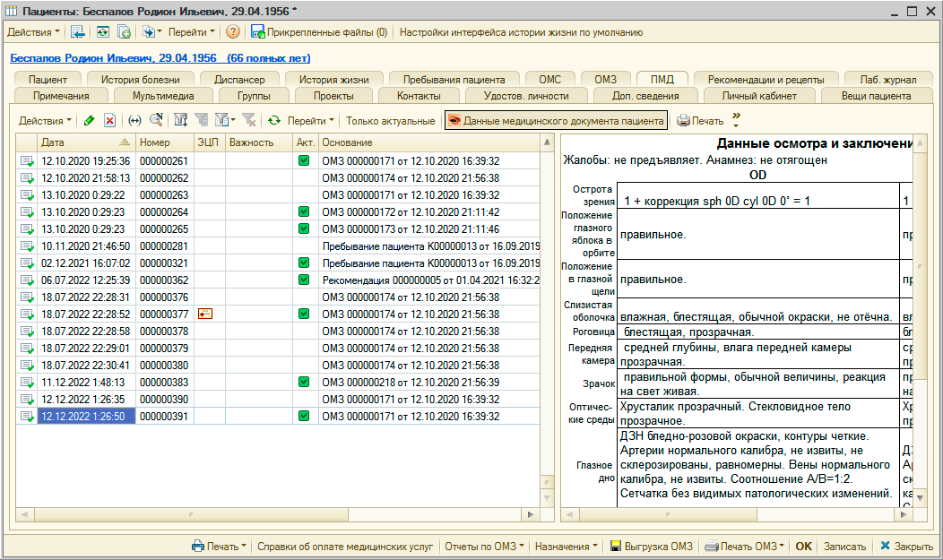Screen dimensions: 943x560
Task: Click the Прикрепленные файлы attachment icon
Action: [258, 32]
